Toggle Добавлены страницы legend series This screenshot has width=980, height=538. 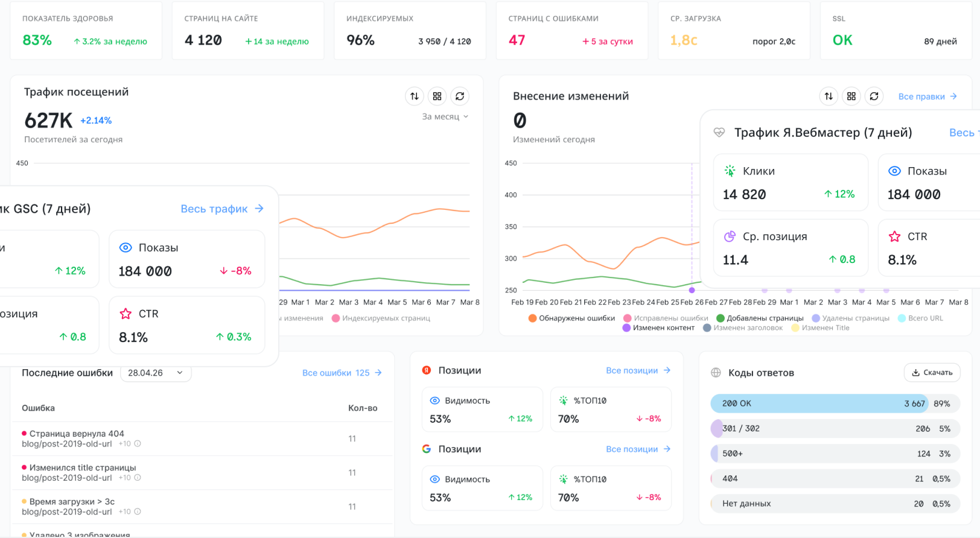[x=760, y=318]
